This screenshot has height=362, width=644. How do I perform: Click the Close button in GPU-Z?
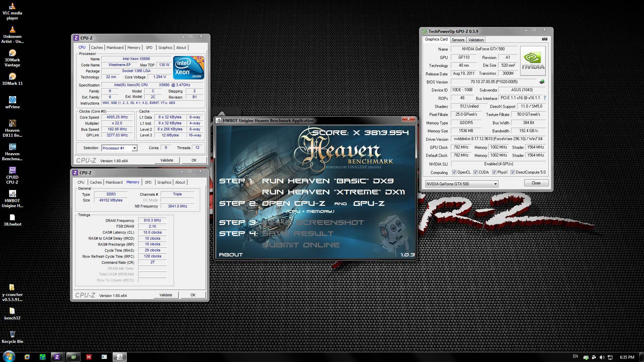click(536, 183)
